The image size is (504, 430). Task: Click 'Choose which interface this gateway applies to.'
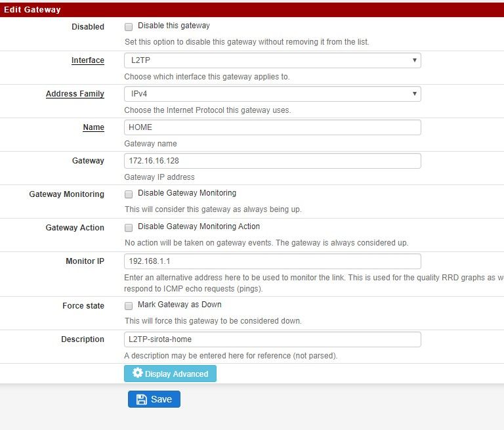coord(207,77)
